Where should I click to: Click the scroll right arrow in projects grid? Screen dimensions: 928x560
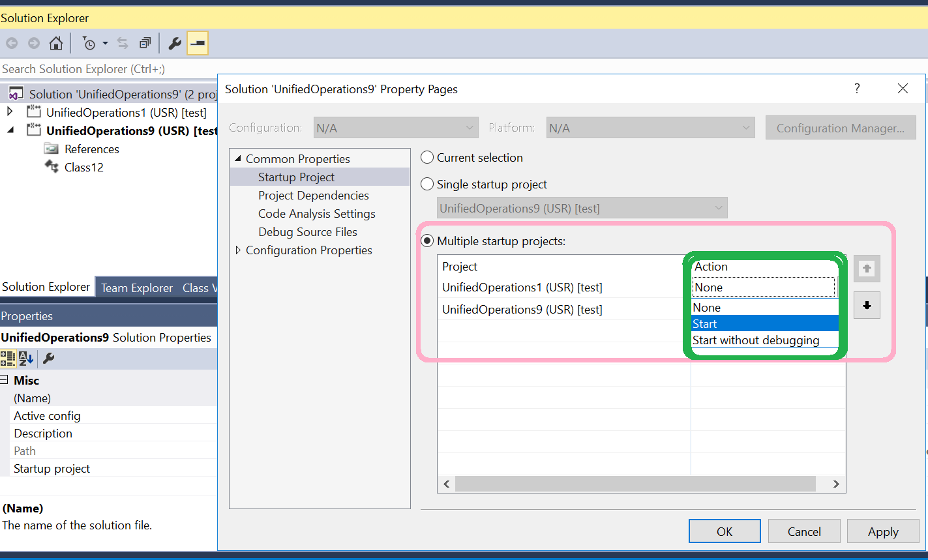(x=836, y=484)
